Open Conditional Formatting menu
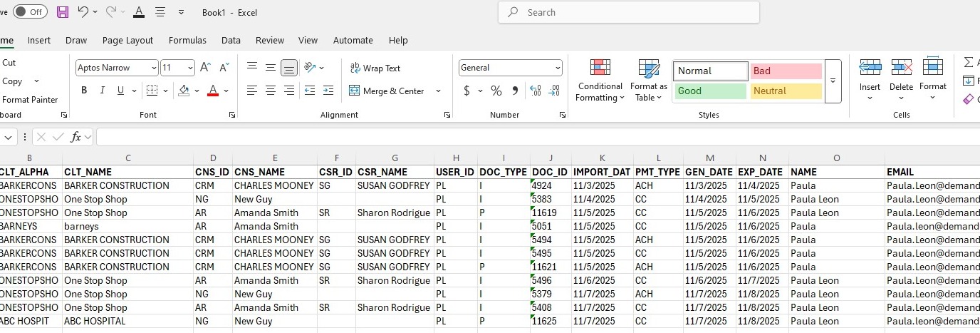Screen dimensions: 980x333 (x=600, y=80)
